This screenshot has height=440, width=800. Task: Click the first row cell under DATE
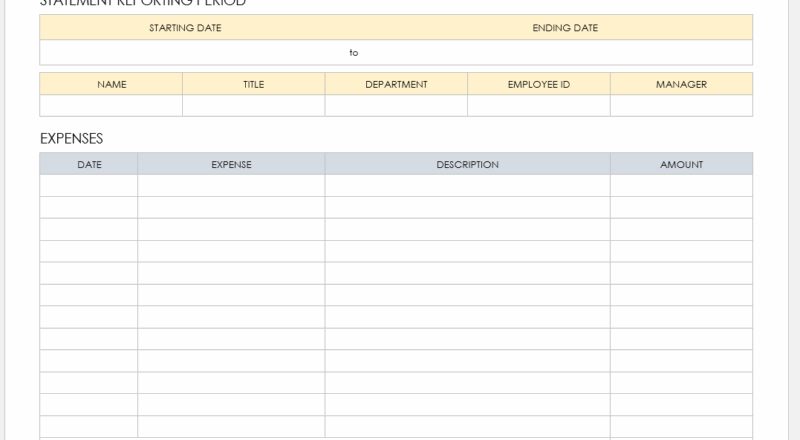click(89, 186)
